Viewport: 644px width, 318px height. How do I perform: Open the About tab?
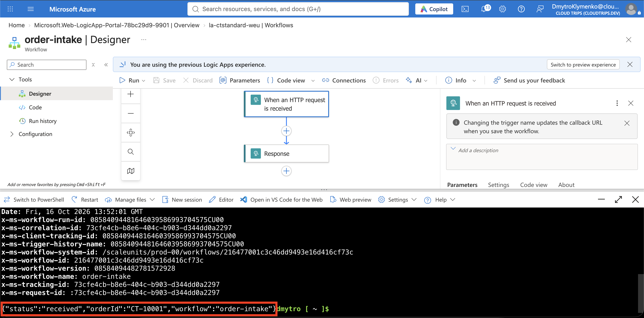[566, 185]
